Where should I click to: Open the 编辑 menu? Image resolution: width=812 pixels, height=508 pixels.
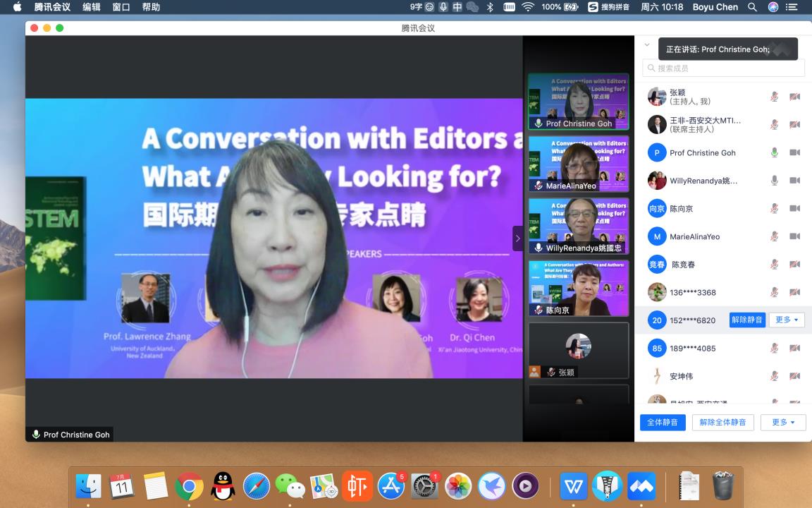pyautogui.click(x=91, y=7)
